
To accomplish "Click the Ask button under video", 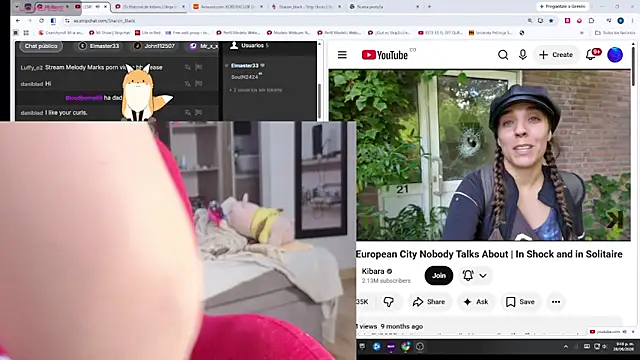I will pyautogui.click(x=476, y=302).
